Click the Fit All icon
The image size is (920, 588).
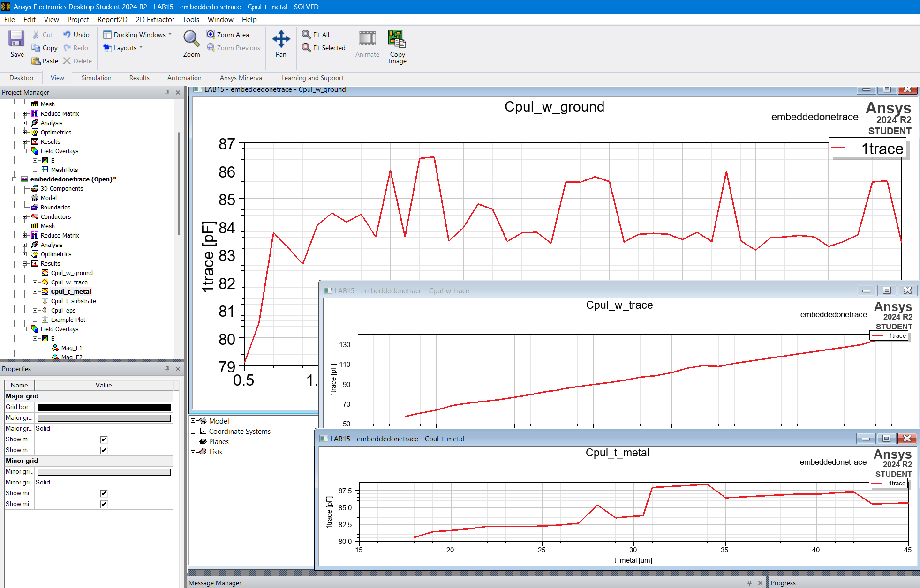[307, 35]
